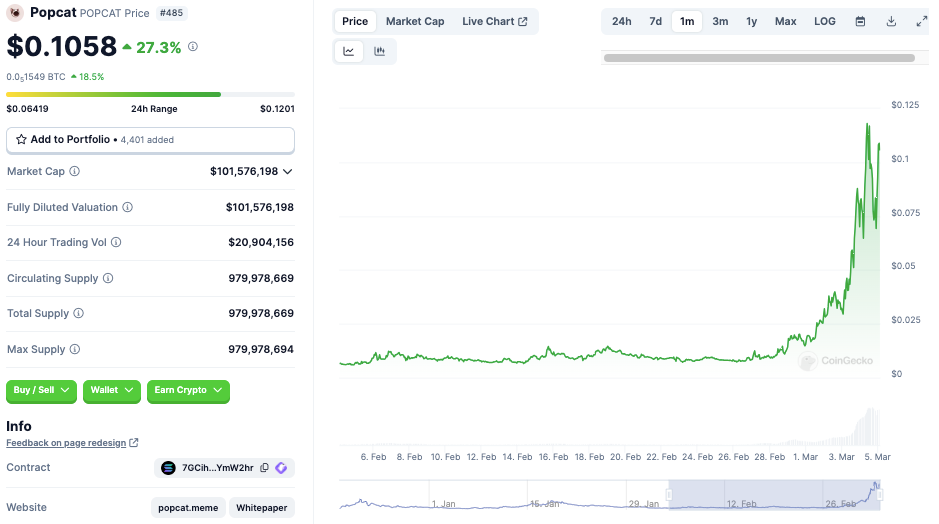Select the 7d time range
This screenshot has width=939, height=524.
click(656, 22)
